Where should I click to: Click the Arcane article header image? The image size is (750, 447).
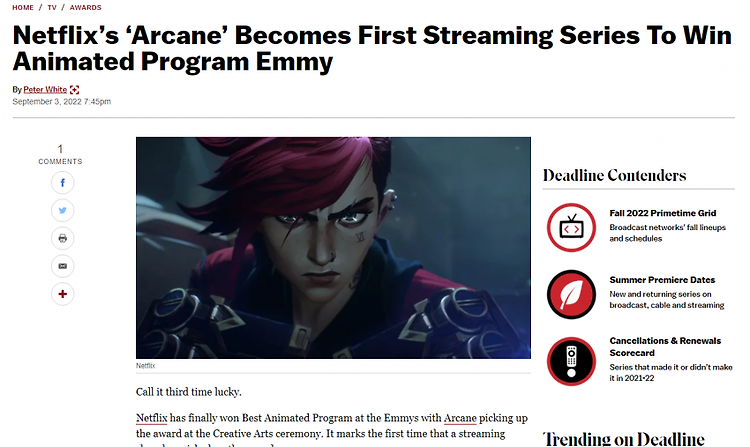coord(333,248)
